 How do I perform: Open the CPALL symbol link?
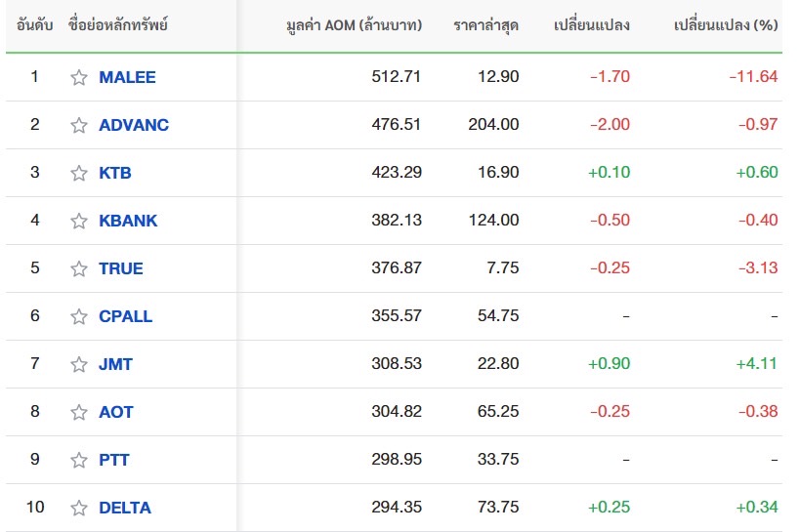[x=125, y=316]
